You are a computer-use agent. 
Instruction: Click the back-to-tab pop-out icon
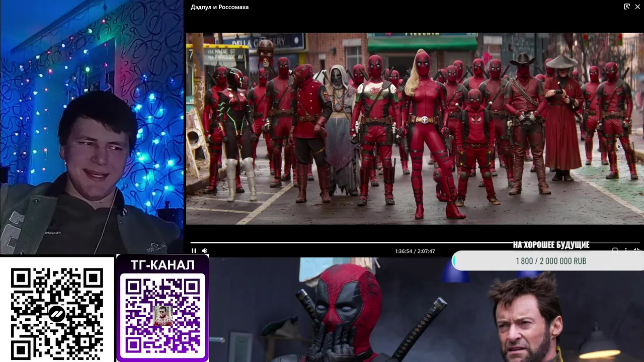click(627, 7)
